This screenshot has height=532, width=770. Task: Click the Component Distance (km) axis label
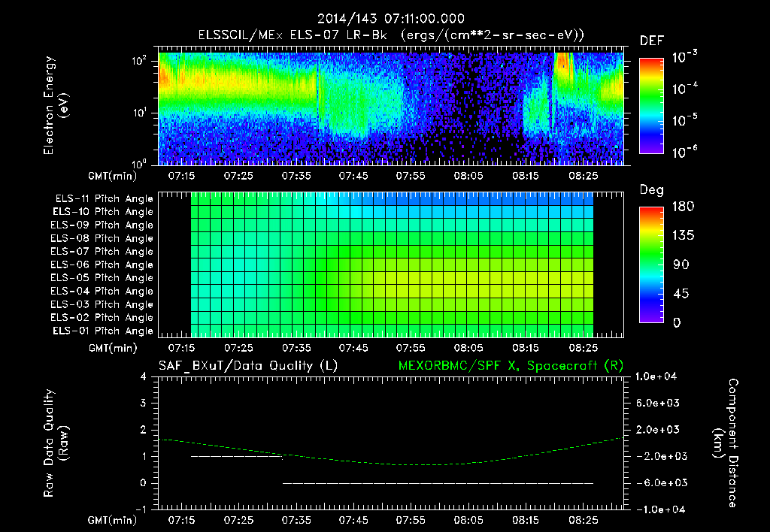pyautogui.click(x=726, y=443)
